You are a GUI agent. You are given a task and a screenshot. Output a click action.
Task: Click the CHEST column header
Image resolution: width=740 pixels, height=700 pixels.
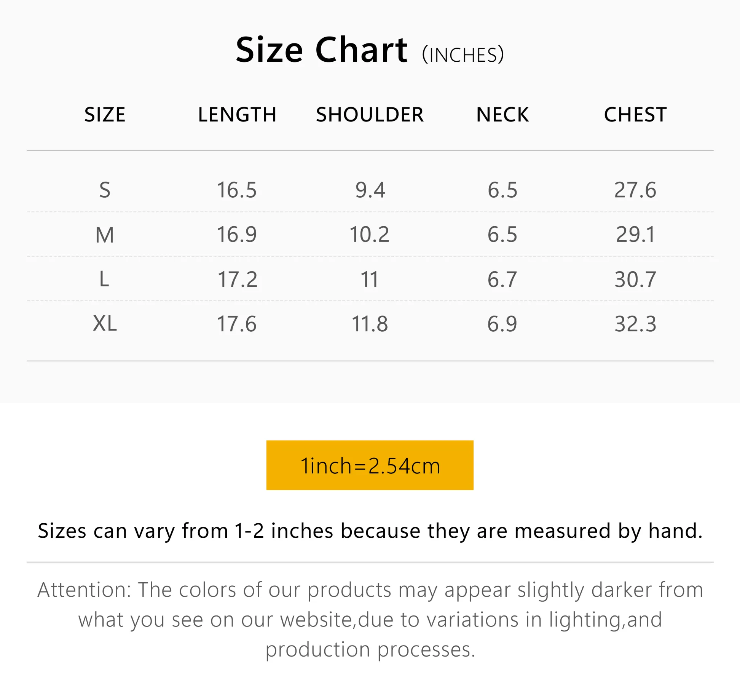635,115
